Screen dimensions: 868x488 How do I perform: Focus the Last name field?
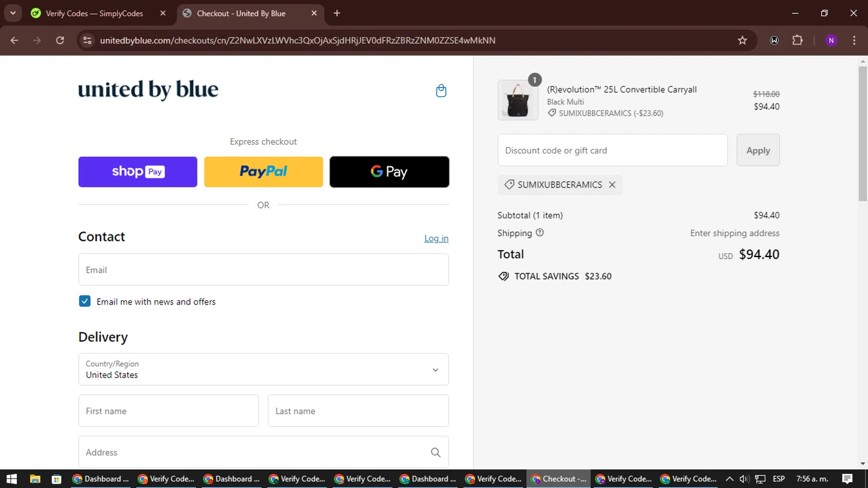tap(358, 411)
